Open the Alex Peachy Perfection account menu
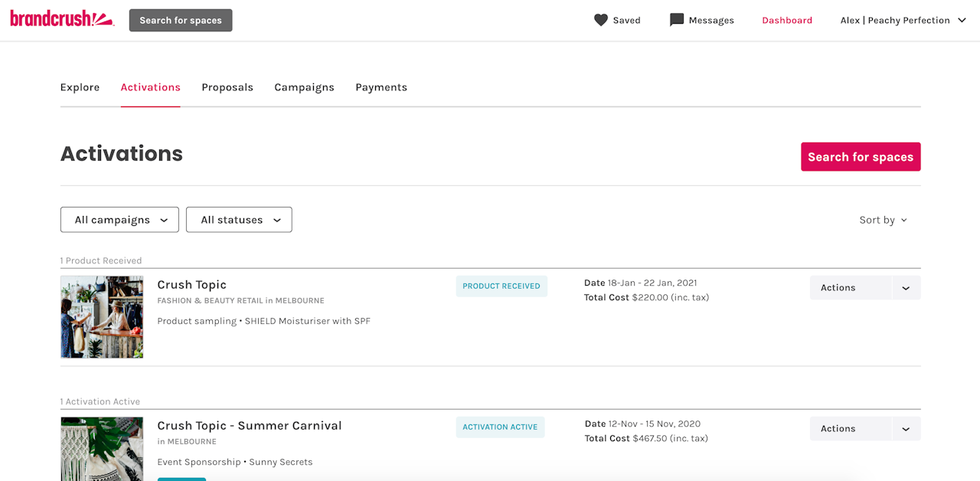This screenshot has height=481, width=980. click(x=903, y=21)
